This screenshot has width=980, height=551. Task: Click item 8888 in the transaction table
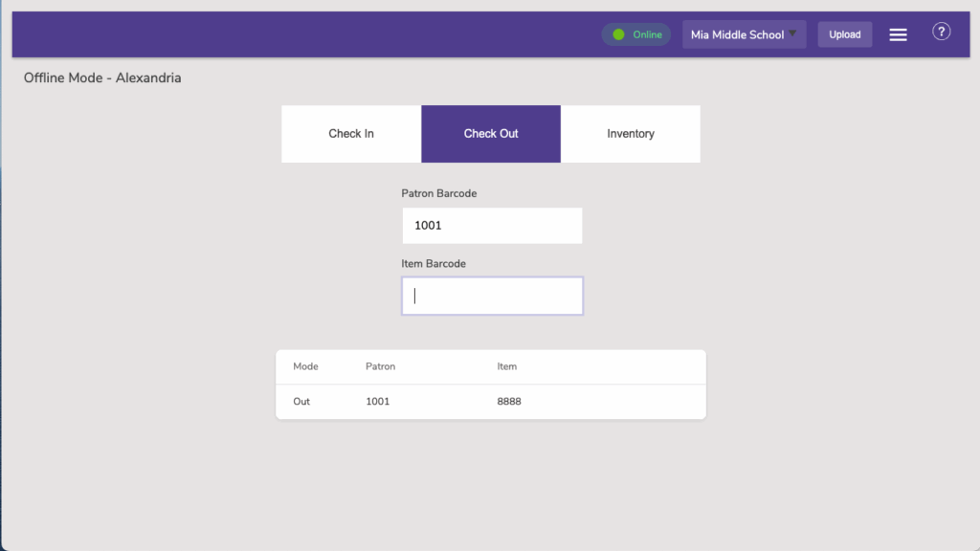tap(509, 402)
